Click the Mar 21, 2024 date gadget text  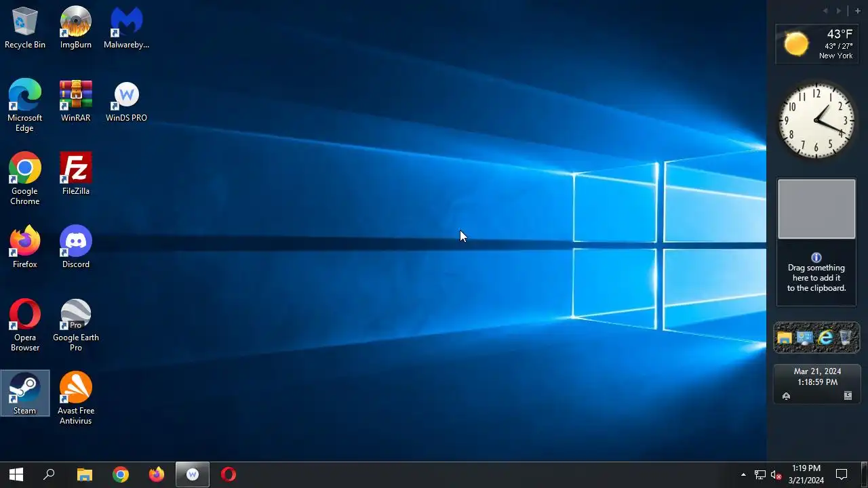coord(817,371)
